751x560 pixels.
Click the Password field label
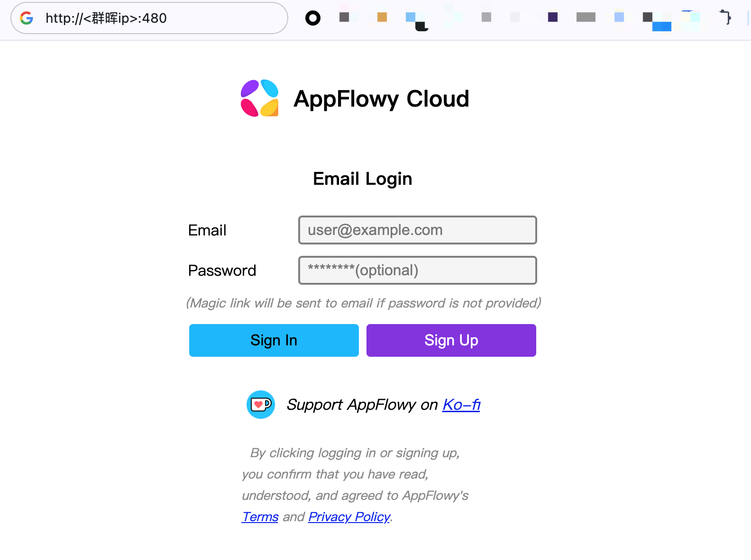(222, 271)
